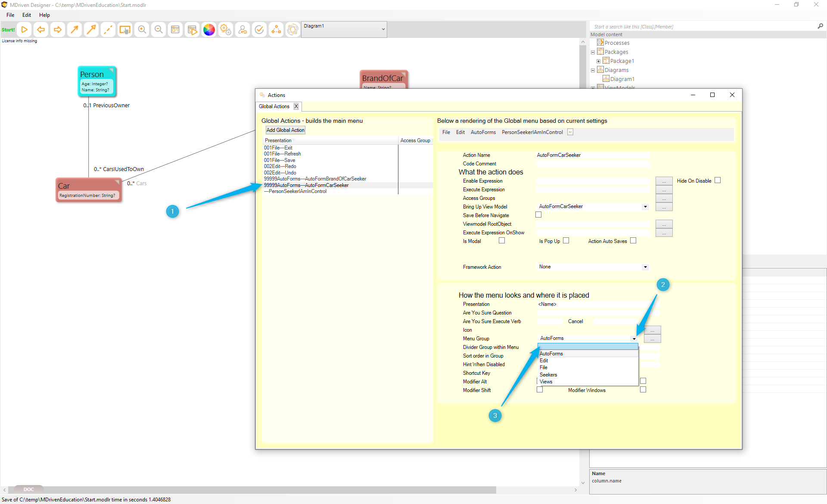Screen dimensions: 827x504
Task: Choose Seekers from Menu Group list
Action: pos(548,375)
